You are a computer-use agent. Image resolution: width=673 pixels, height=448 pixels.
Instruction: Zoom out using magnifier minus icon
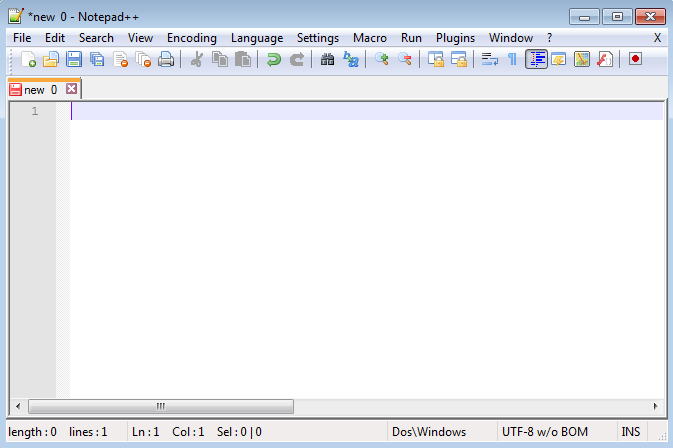coord(405,59)
